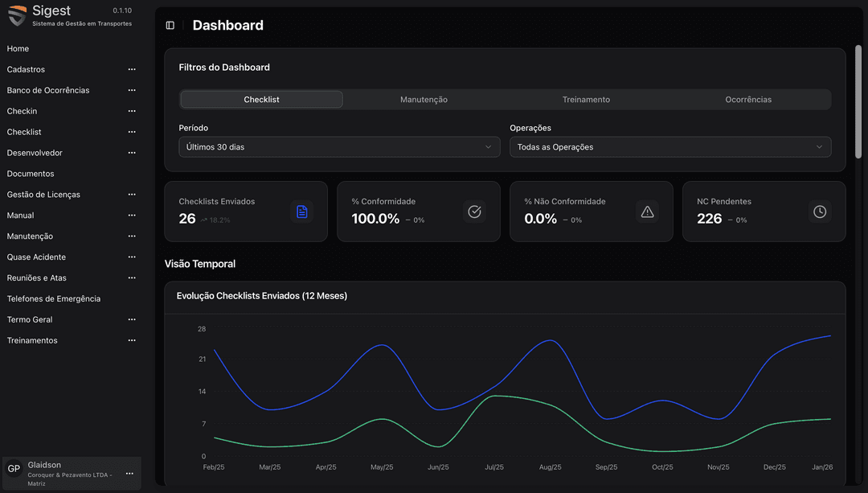Click the checkmark icon on % Conformidade card

click(474, 211)
